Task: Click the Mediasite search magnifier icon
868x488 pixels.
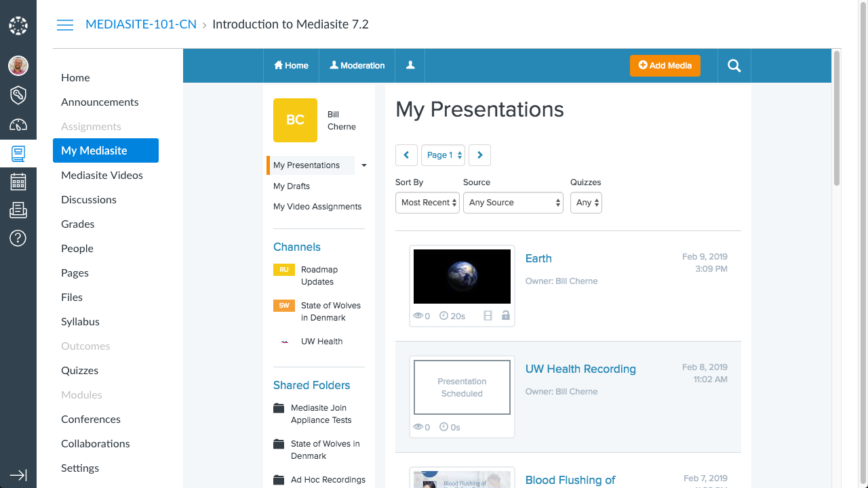Action: tap(734, 66)
